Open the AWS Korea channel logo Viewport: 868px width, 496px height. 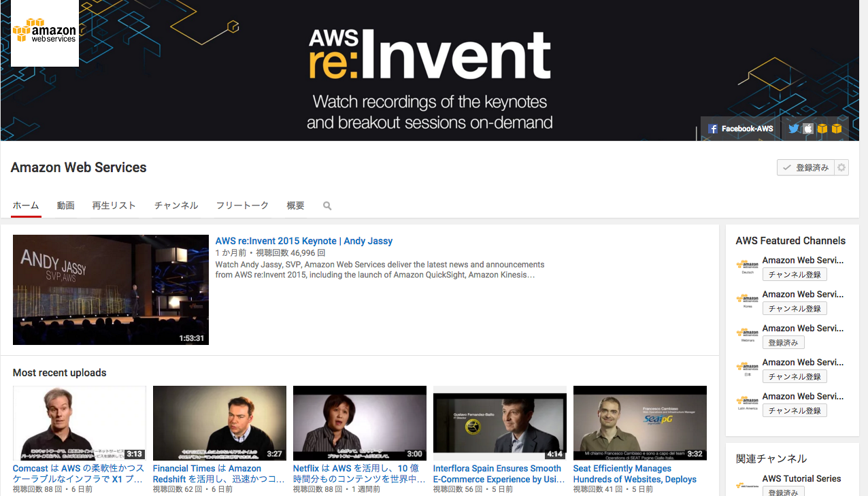pyautogui.click(x=748, y=301)
